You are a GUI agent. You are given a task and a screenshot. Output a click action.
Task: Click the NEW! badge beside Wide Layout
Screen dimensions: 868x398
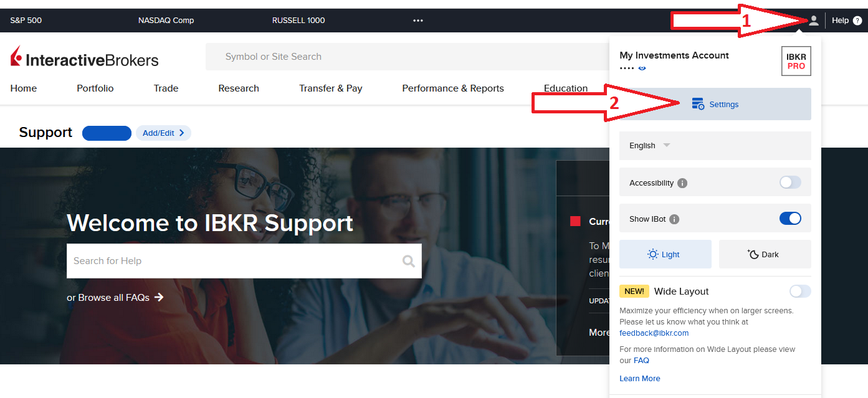point(634,291)
